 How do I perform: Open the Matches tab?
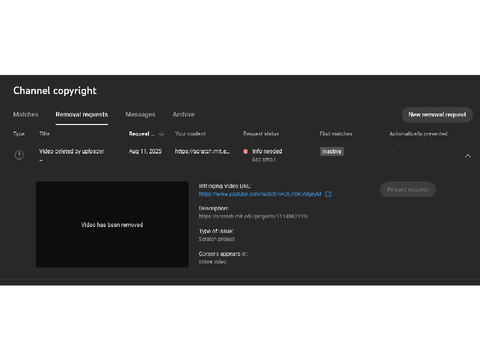tap(26, 114)
